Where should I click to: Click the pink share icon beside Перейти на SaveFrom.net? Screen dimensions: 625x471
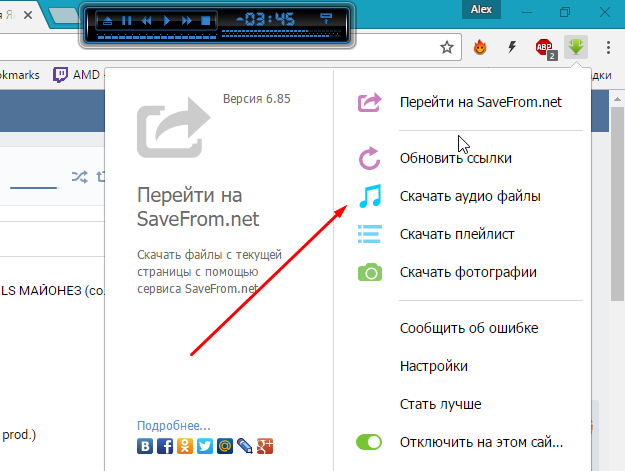pos(369,102)
